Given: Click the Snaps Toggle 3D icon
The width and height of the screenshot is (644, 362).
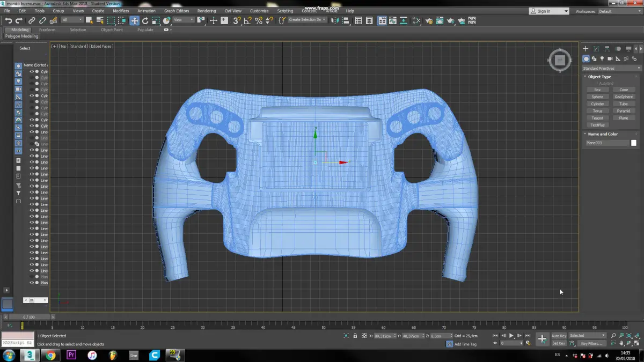Looking at the screenshot, I should click(236, 20).
